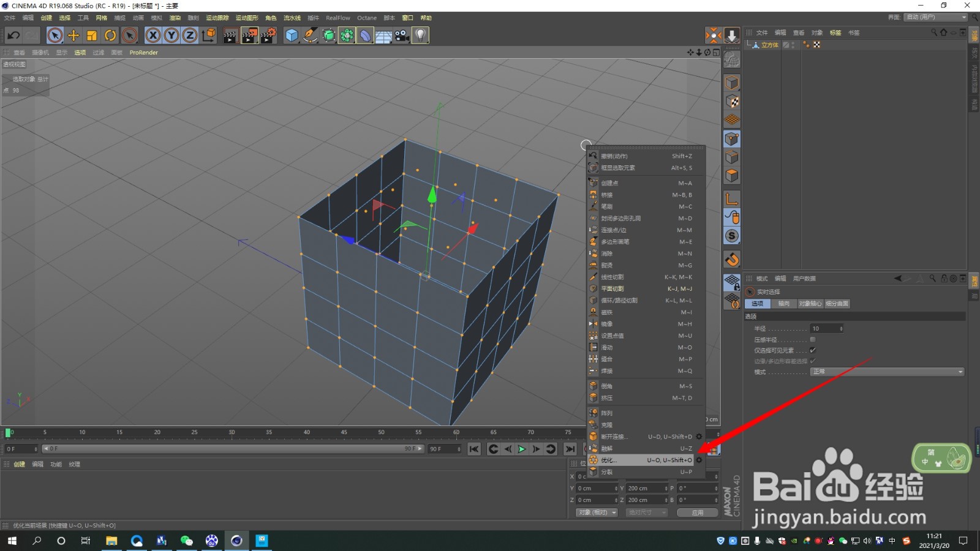Image resolution: width=980 pixels, height=551 pixels.
Task: Click the Play forward button
Action: tap(522, 449)
